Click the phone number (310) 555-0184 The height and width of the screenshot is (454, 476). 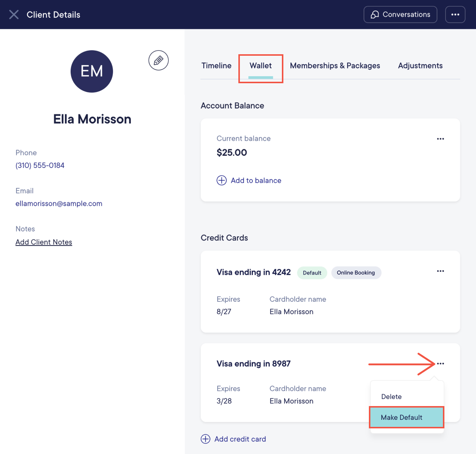tap(40, 165)
